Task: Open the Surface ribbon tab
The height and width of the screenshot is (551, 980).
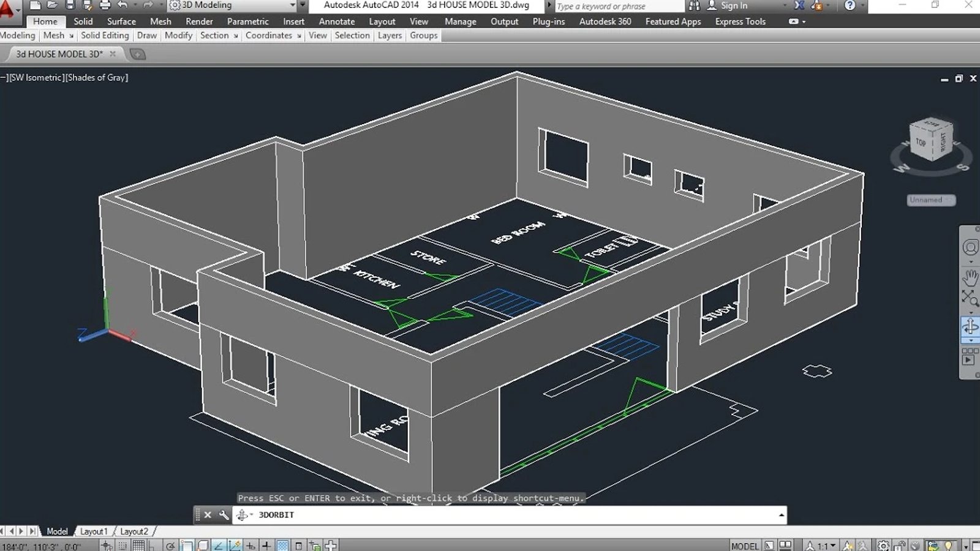Action: tap(121, 21)
